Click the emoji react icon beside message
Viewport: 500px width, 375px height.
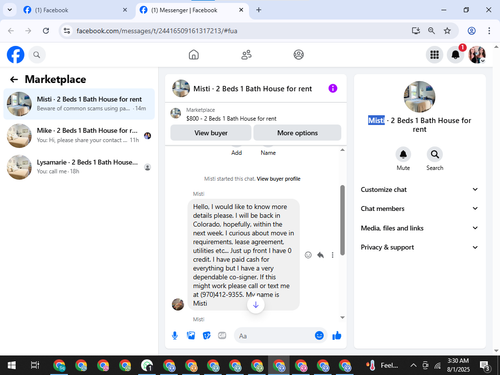coord(308,255)
